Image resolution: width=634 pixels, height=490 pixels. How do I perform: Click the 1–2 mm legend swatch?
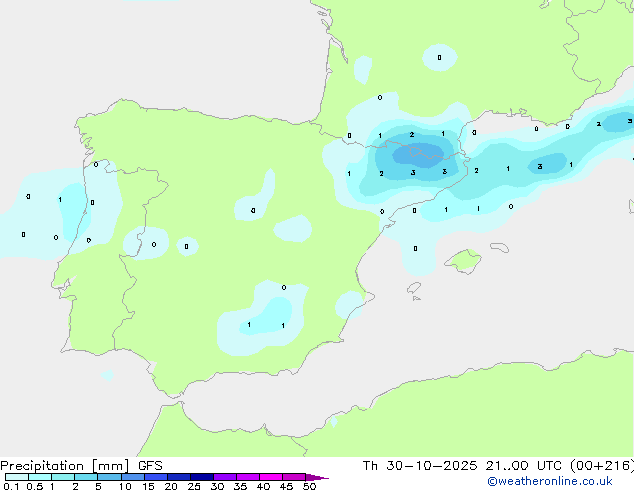point(63,477)
